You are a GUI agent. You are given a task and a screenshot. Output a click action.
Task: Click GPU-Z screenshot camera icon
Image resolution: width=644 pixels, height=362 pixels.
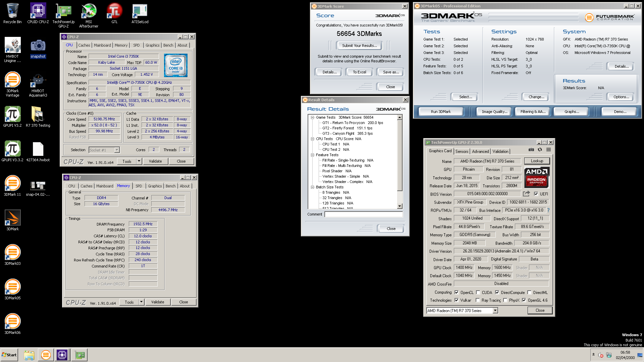click(x=531, y=150)
